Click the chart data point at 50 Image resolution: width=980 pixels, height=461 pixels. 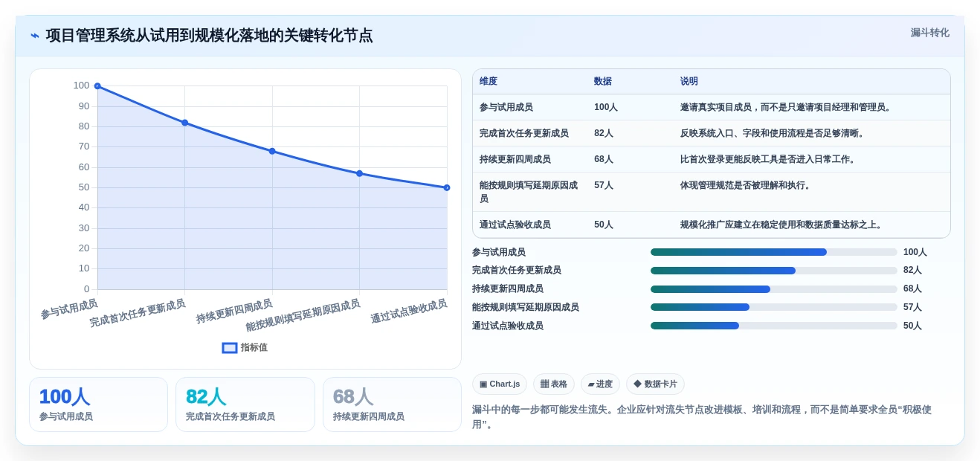point(447,187)
